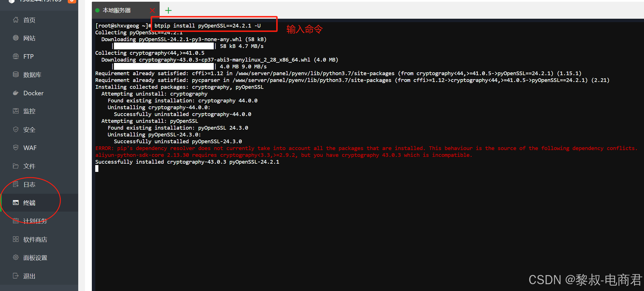Open the 文件 file manager
644x291 pixels.
[x=29, y=166]
